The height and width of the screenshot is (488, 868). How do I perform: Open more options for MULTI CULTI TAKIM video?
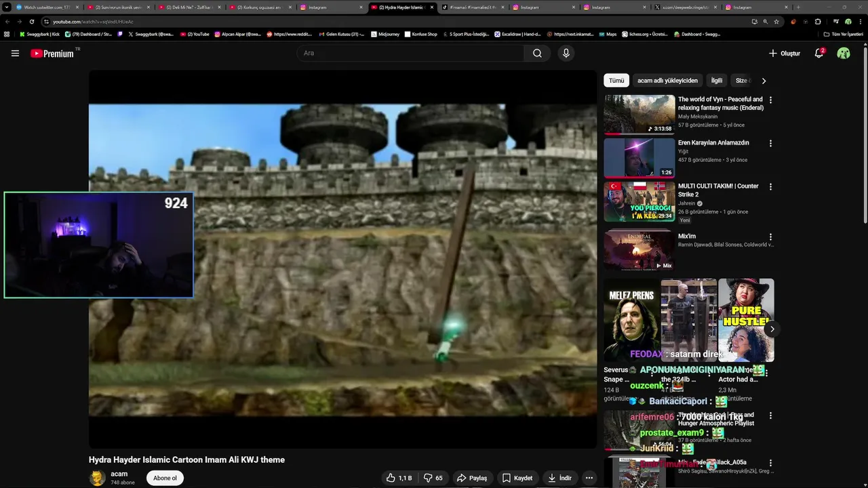770,187
